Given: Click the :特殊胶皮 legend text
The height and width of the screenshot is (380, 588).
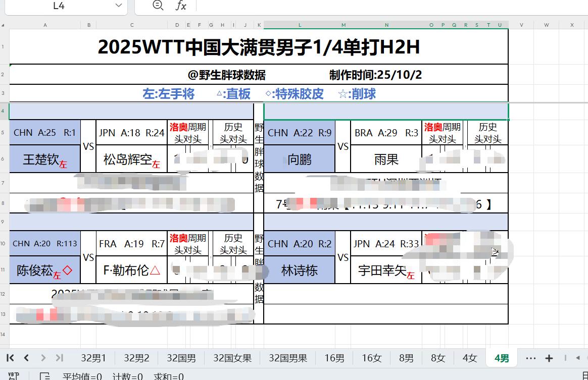Looking at the screenshot, I should pyautogui.click(x=295, y=94).
